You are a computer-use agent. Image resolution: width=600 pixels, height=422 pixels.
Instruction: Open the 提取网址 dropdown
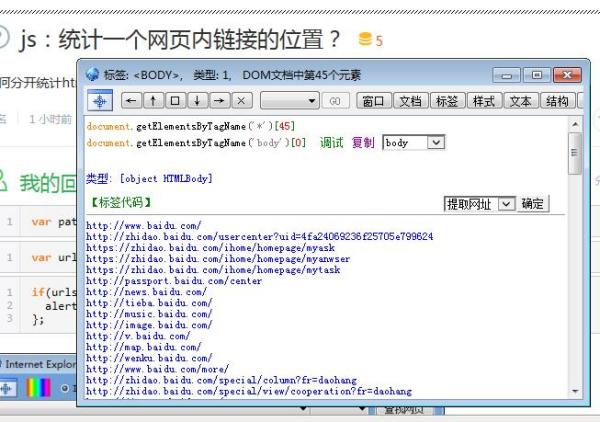[x=480, y=204]
